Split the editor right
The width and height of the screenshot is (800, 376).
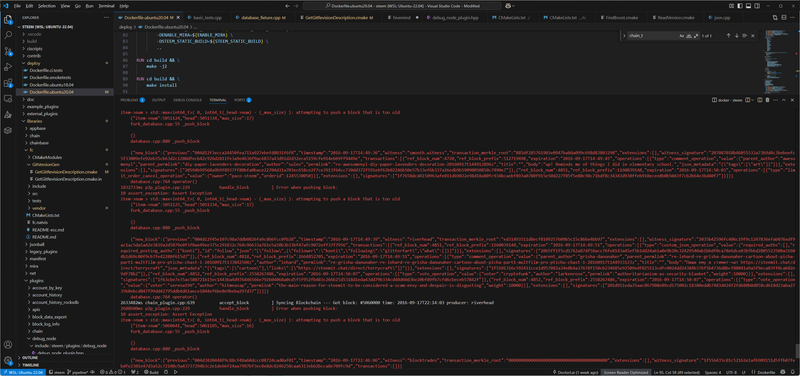click(784, 17)
